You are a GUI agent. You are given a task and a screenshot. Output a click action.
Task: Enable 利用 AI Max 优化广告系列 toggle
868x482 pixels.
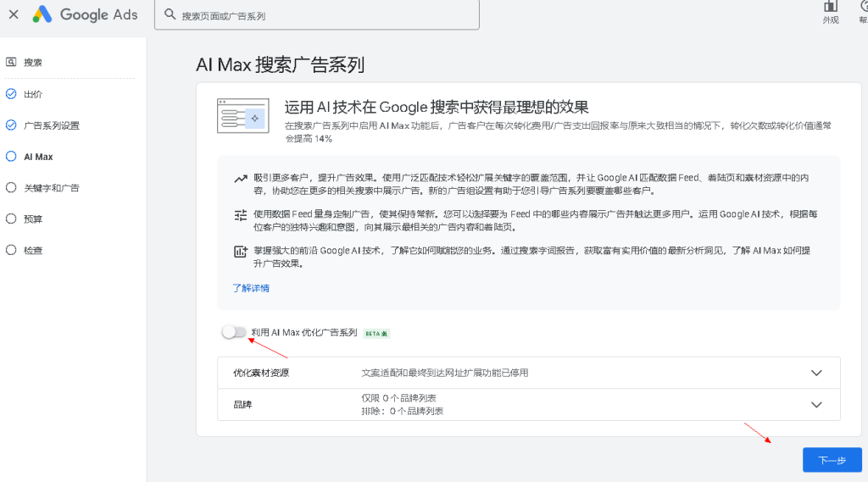234,332
